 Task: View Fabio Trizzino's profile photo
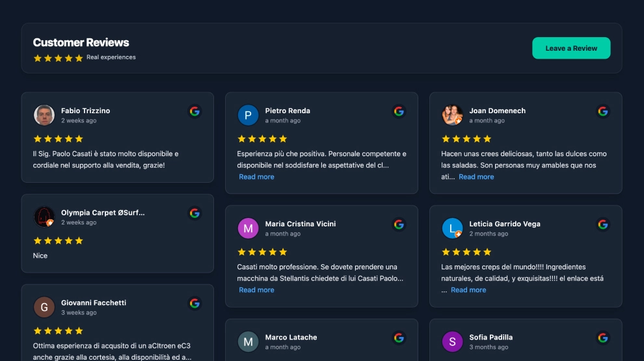pyautogui.click(x=44, y=115)
